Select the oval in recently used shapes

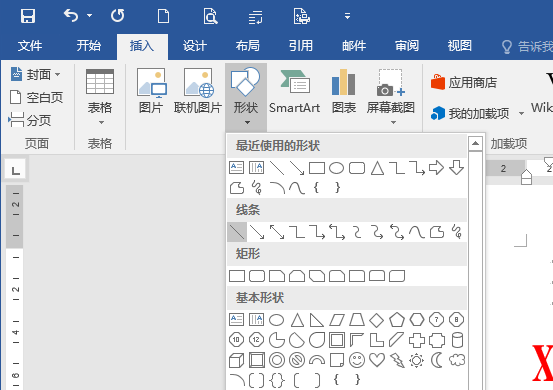(x=336, y=168)
